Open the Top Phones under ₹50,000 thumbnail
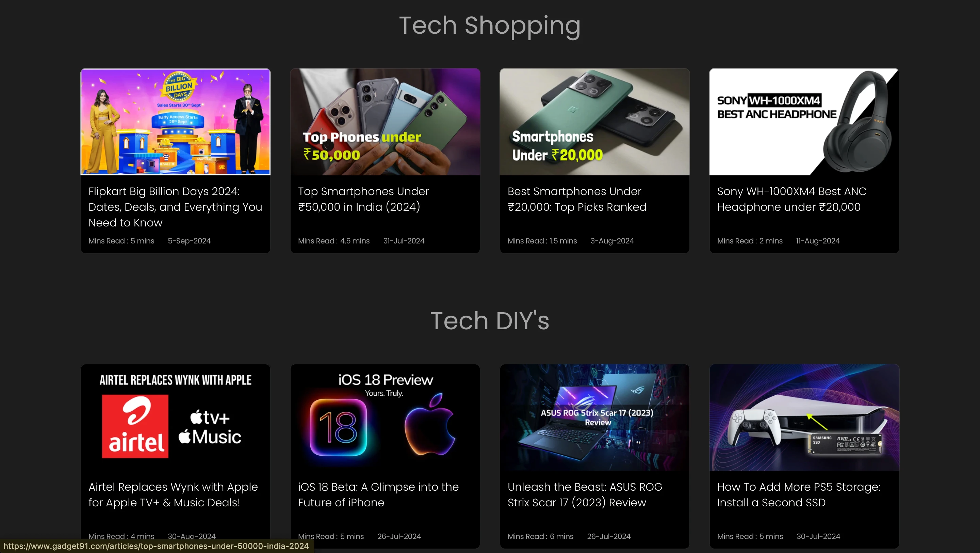This screenshot has height=553, width=980. 385,122
